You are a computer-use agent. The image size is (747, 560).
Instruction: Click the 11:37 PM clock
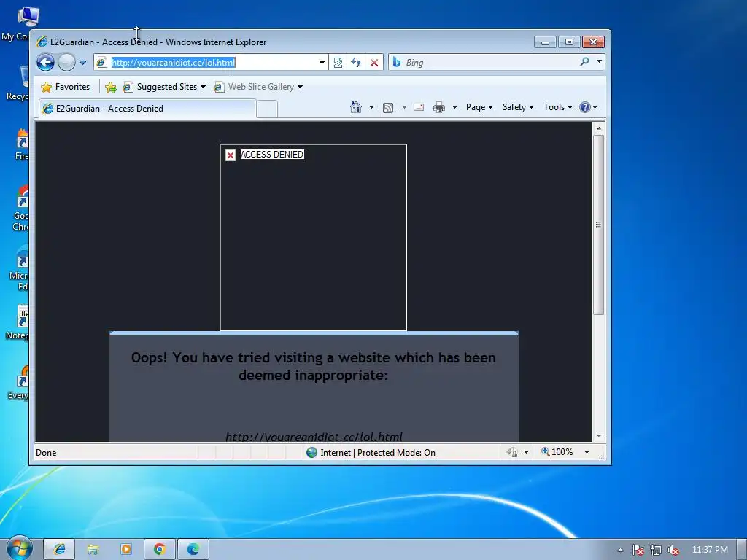click(710, 550)
